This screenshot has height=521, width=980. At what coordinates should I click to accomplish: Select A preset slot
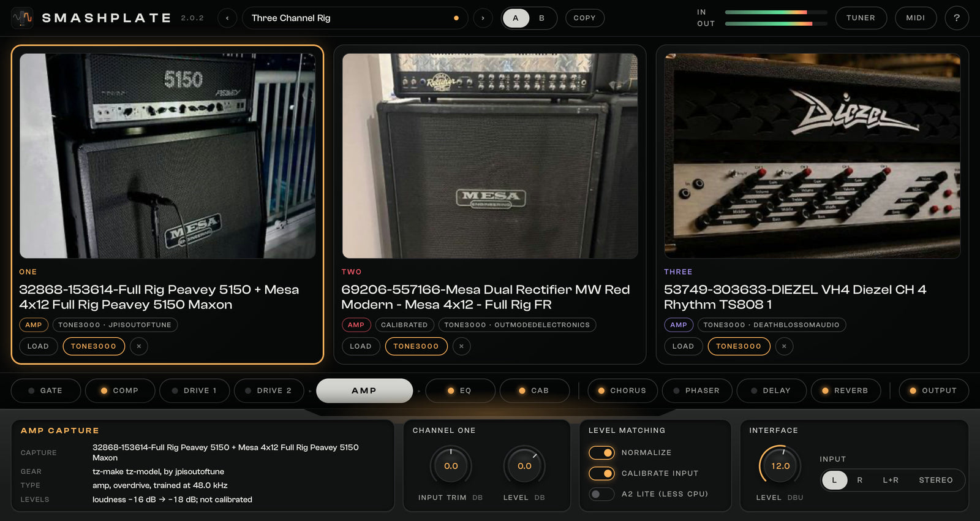click(x=516, y=18)
